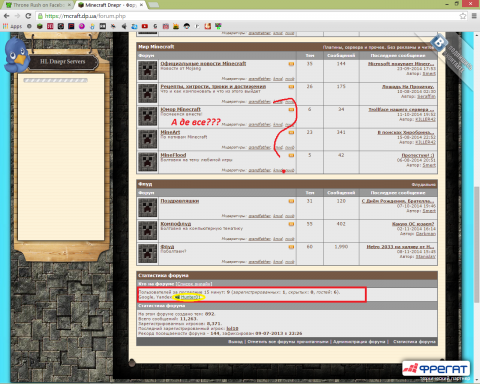Open the Apps bookmarks shortcut
This screenshot has width=480, height=384.
click(12, 26)
